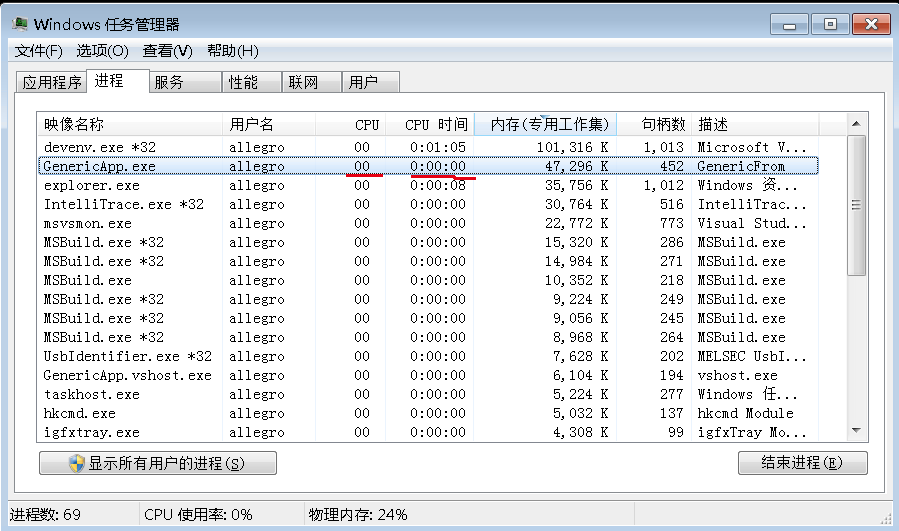Viewport: 899px width, 531px height.
Task: Click the 47,296 K memory value
Action: 576,166
